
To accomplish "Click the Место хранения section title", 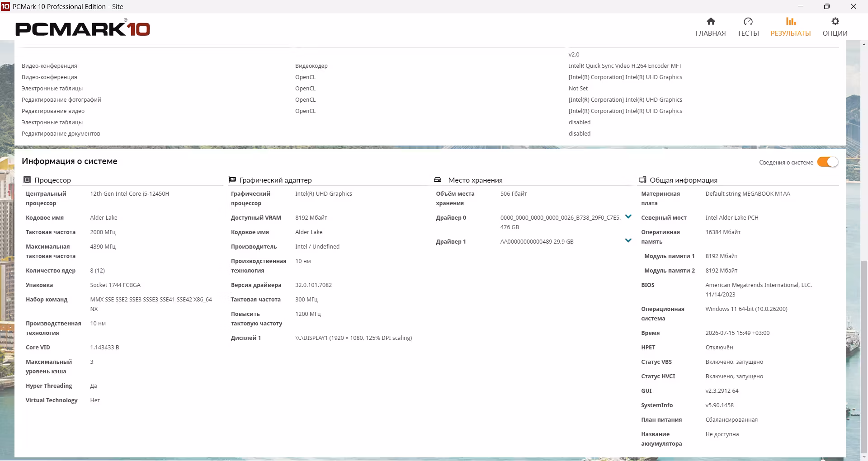I will [476, 180].
